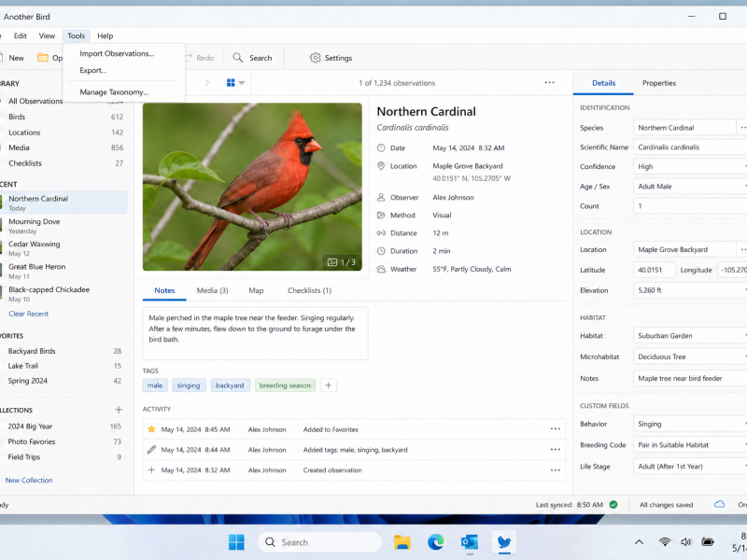Open Settings gear icon in toolbar
This screenshot has width=747, height=560.
[315, 58]
